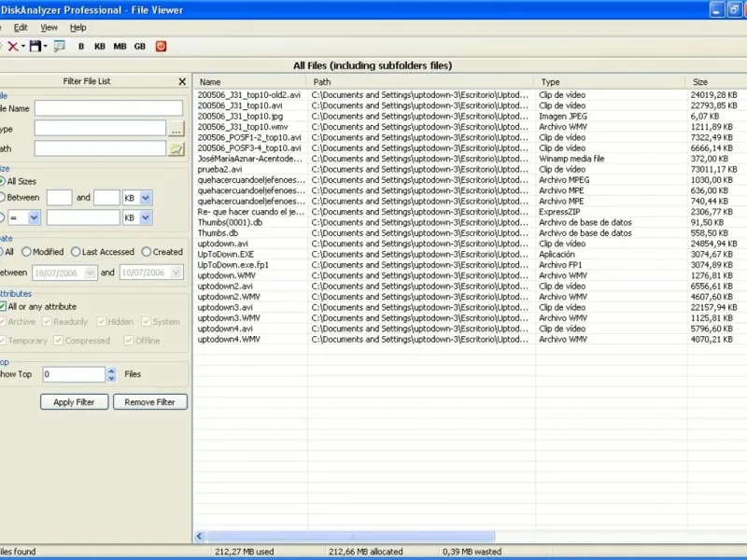
Task: Open the Between range KB unit dropdown
Action: click(146, 198)
